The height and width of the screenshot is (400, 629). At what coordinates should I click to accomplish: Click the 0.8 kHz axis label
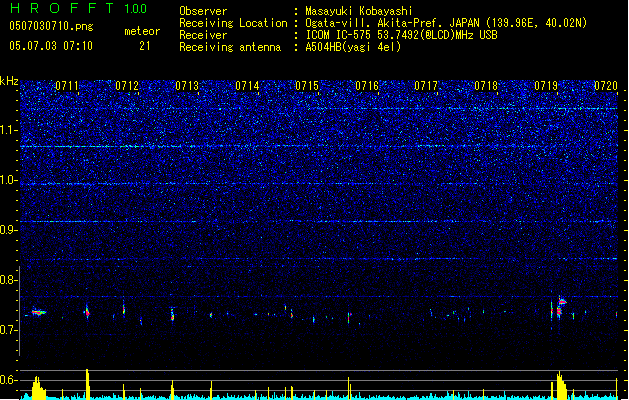click(x=9, y=280)
